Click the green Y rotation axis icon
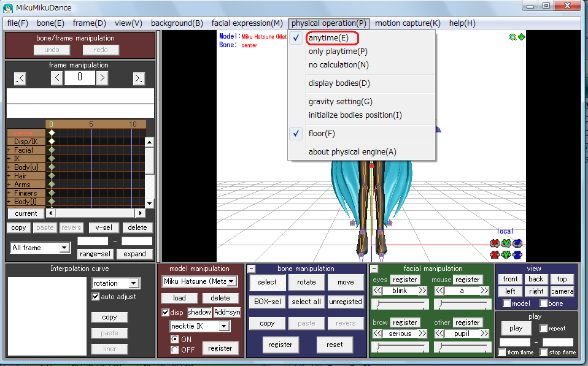The height and width of the screenshot is (366, 588). pos(506,243)
